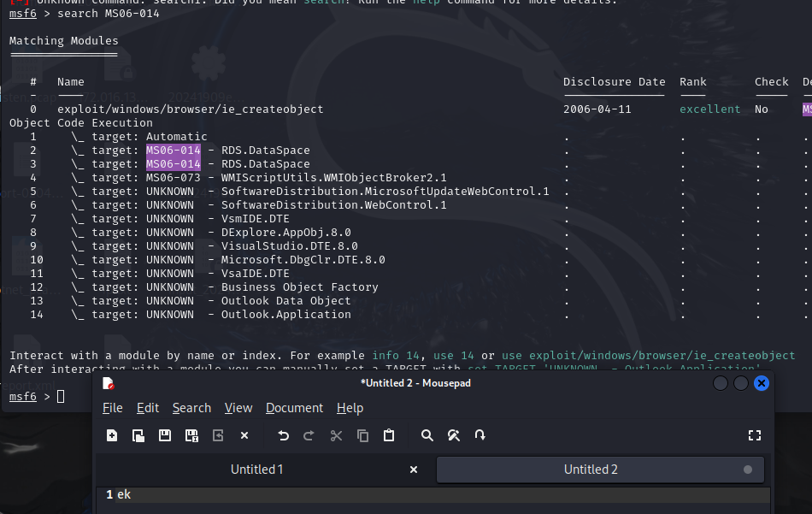Click 'exploit/windows/browser/ie_createobject' in row 0
This screenshot has height=514, width=812.
[x=190, y=109]
